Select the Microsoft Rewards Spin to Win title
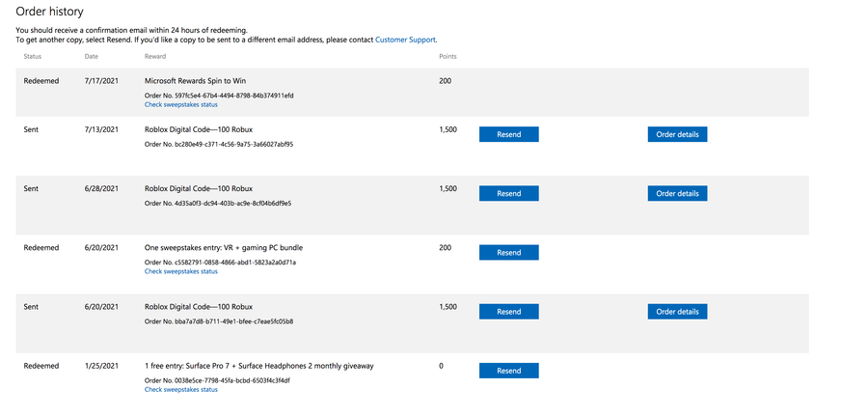The width and height of the screenshot is (868, 417). coord(195,81)
